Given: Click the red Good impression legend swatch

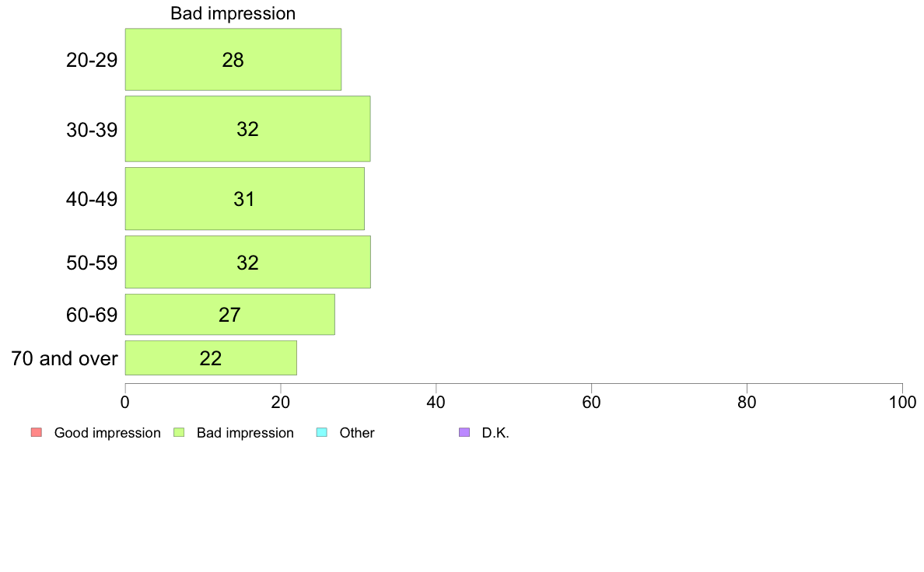Looking at the screenshot, I should tap(37, 432).
